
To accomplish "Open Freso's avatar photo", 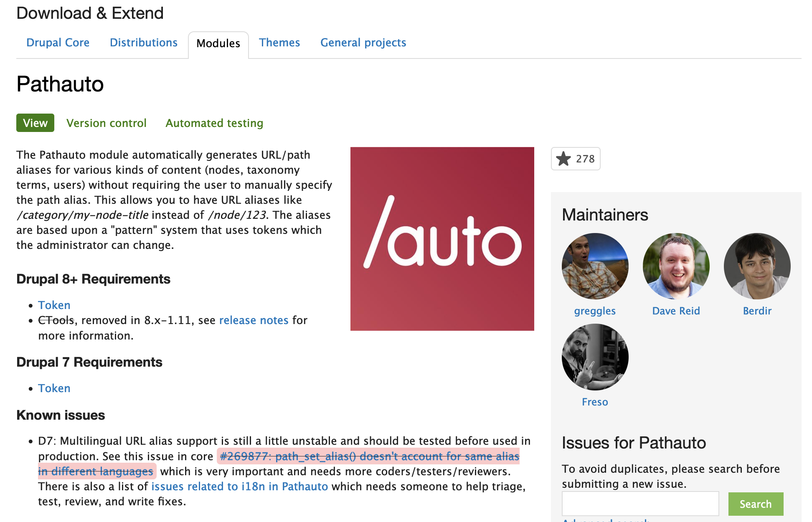I will pos(595,357).
